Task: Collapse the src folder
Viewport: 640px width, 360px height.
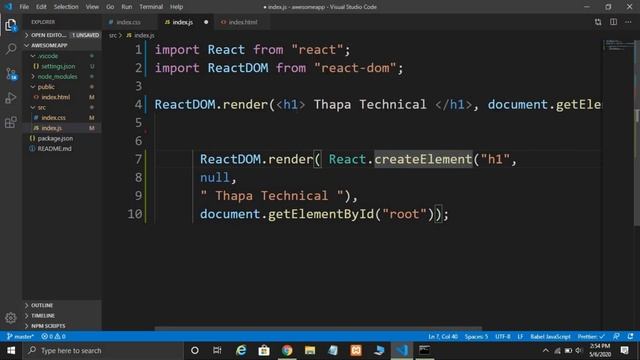Action: 62,107
